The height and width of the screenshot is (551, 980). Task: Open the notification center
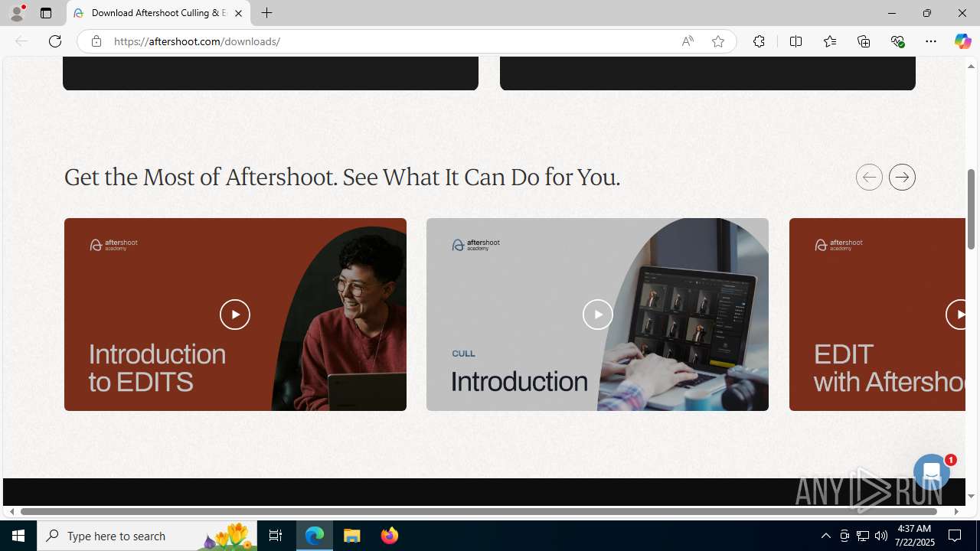(x=955, y=536)
